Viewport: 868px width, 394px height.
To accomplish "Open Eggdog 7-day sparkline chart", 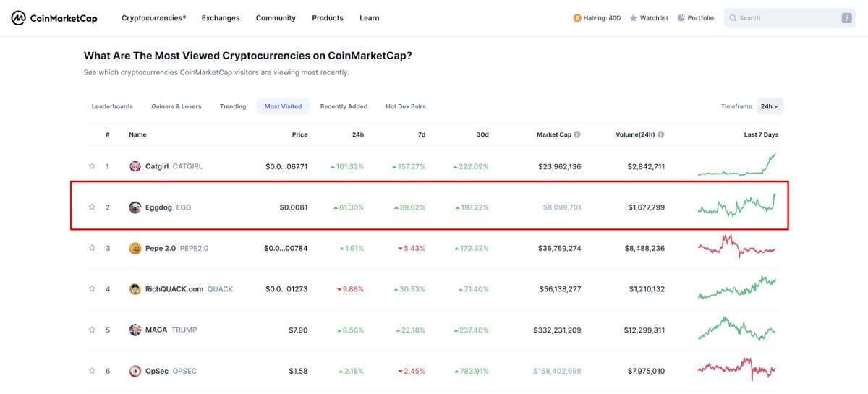I will (x=736, y=206).
